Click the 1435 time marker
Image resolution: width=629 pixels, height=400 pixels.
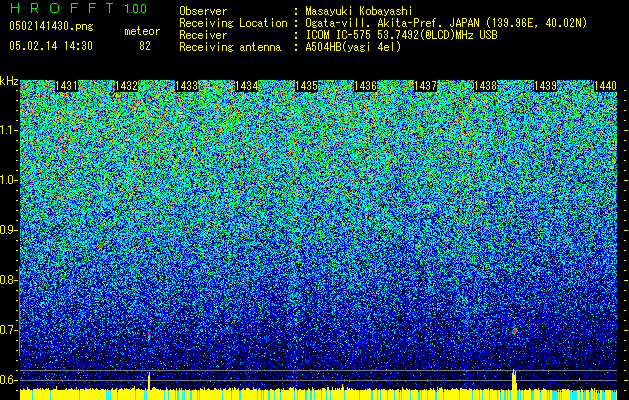tap(306, 86)
